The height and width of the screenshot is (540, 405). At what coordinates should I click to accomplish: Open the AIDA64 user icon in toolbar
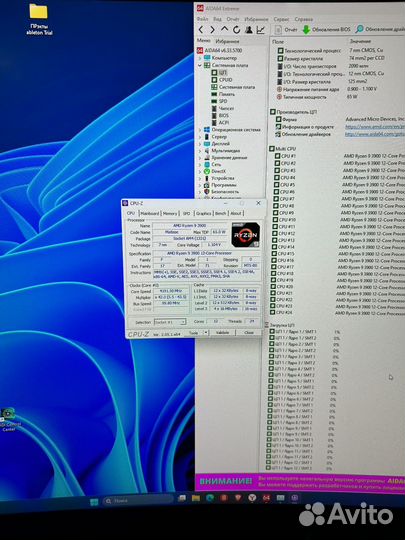(249, 30)
